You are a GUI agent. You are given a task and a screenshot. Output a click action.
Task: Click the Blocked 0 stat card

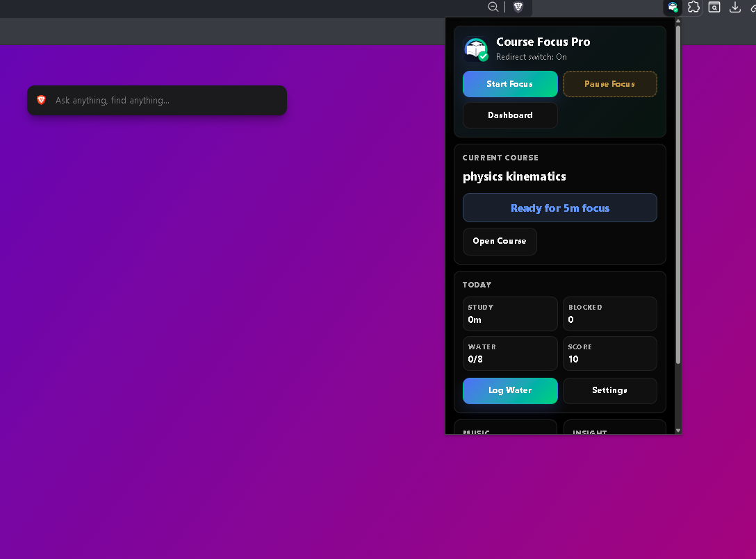pos(610,314)
